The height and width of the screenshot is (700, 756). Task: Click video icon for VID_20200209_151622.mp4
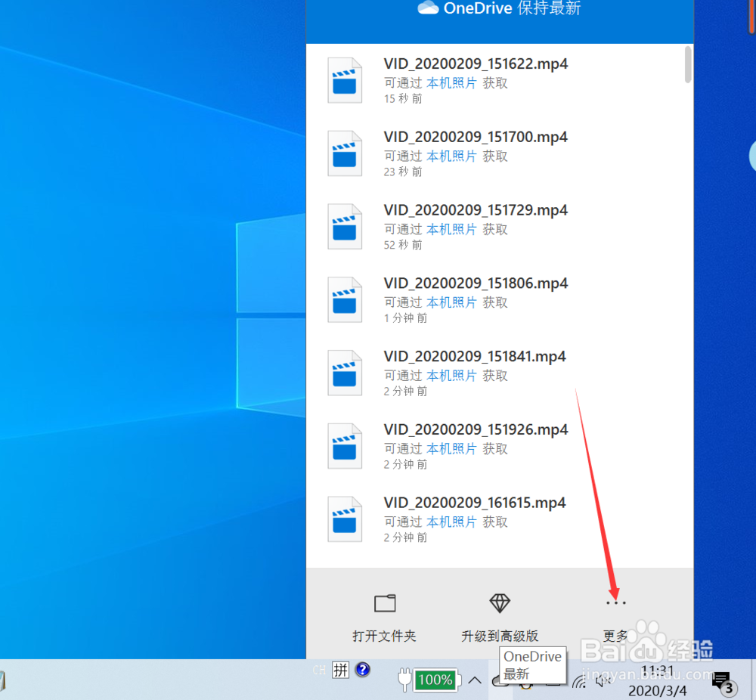(x=345, y=81)
